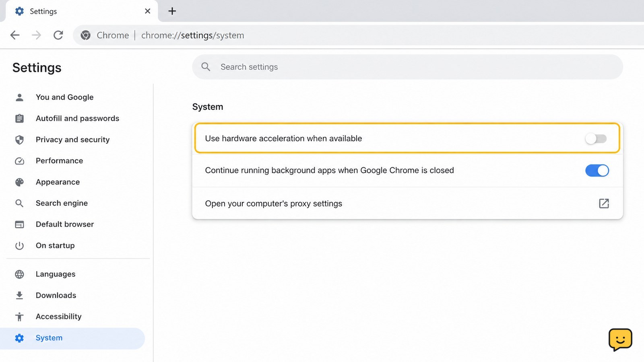The image size is (644, 362).
Task: Open the On startup section
Action: 55,246
